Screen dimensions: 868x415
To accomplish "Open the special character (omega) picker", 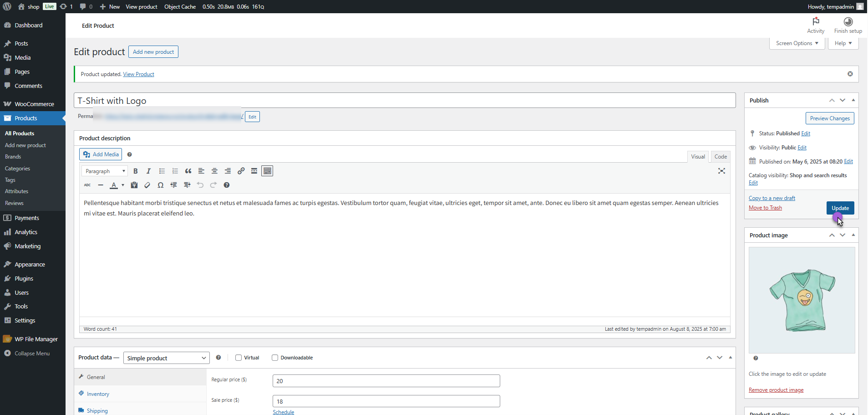I will pos(160,185).
